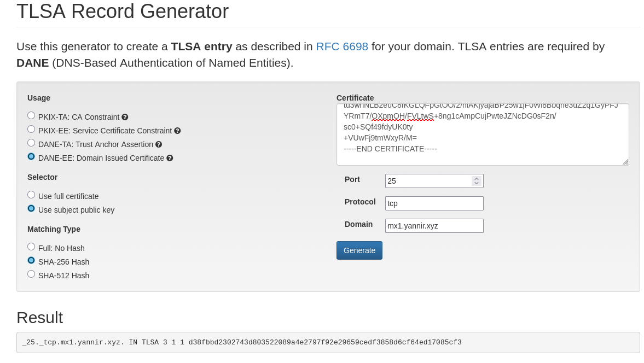Screen dimensions: 644x363
Task: Click the Port number stepper arrows
Action: click(x=477, y=181)
